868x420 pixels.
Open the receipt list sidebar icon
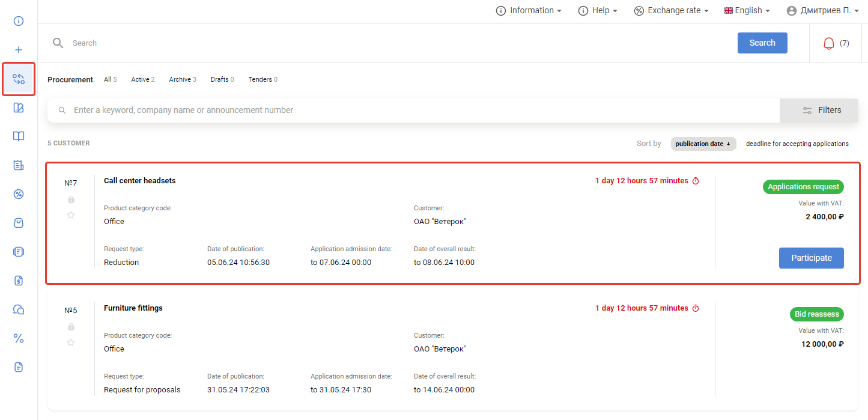coord(19,165)
